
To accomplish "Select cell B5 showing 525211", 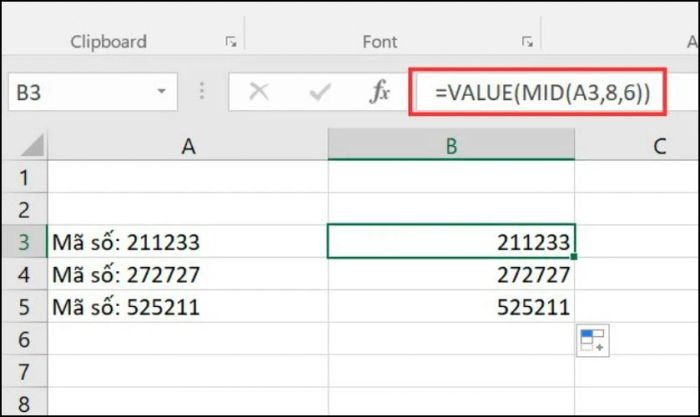I will tap(451, 306).
